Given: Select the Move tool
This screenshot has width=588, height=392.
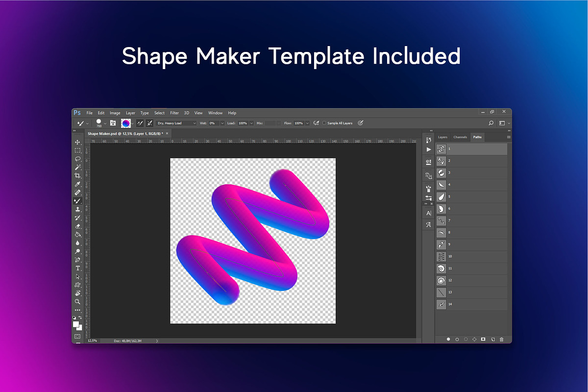Looking at the screenshot, I should coord(77,142).
